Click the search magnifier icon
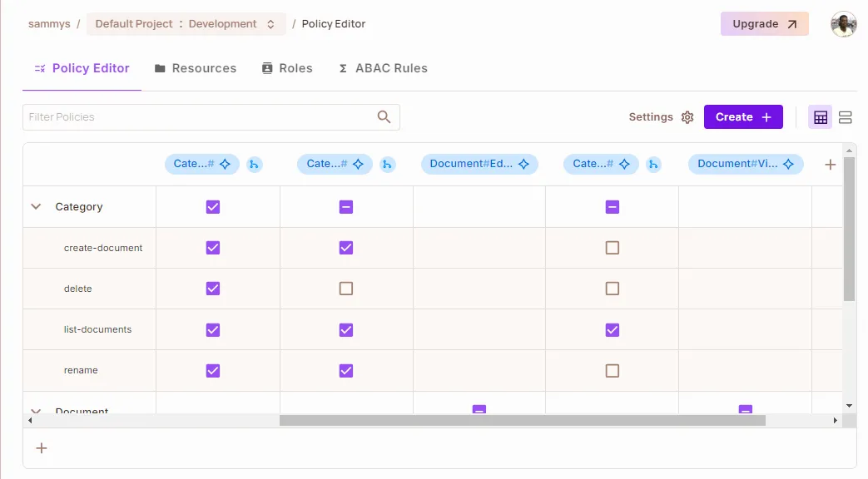Screen dimensions: 868x479 tap(384, 117)
